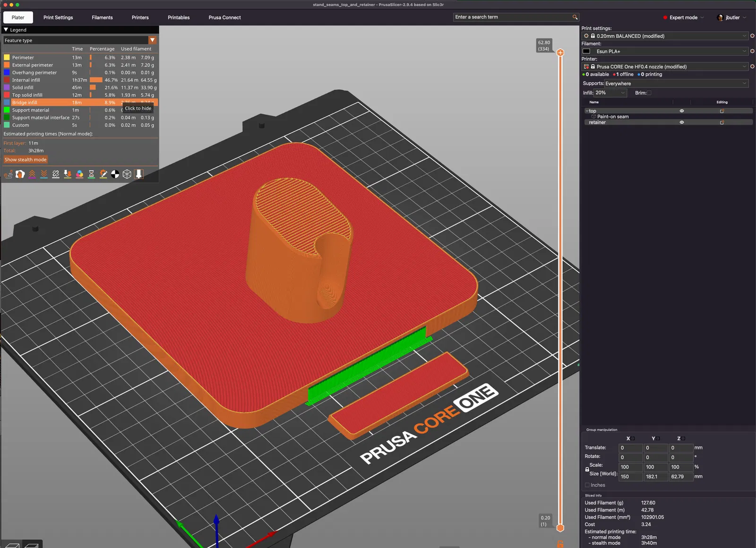The image size is (756, 548).
Task: Open the Supports dropdown set to Everywhere
Action: pos(676,84)
